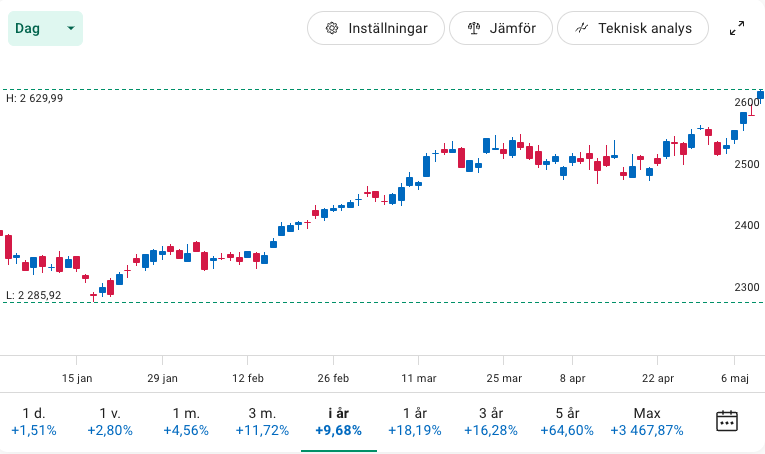Choose the 5 år period
The height and width of the screenshot is (454, 765).
pyautogui.click(x=567, y=421)
